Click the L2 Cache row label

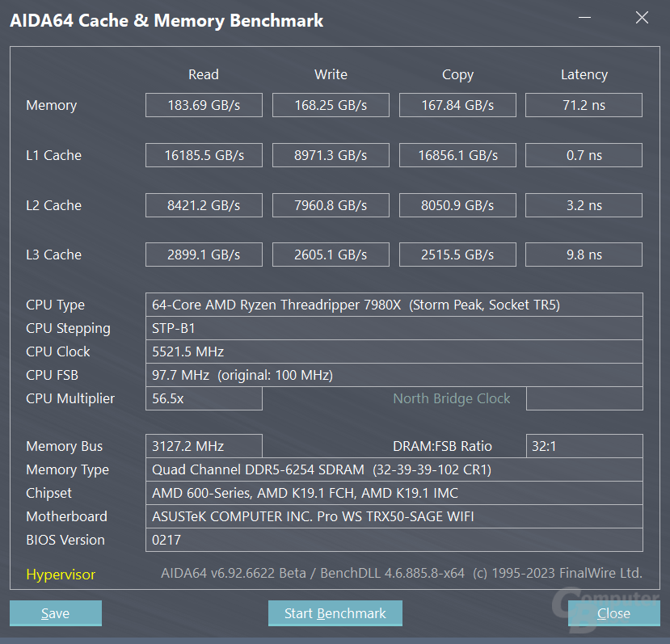coord(54,205)
